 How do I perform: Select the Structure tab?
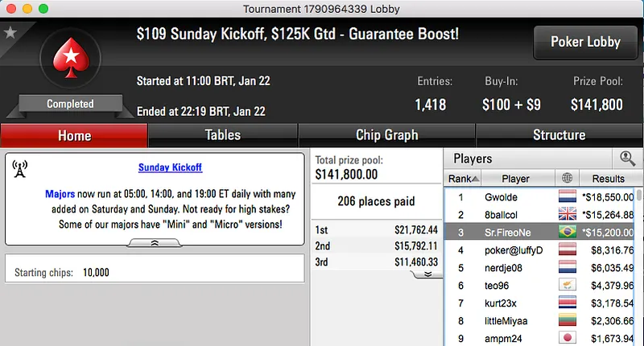click(559, 135)
